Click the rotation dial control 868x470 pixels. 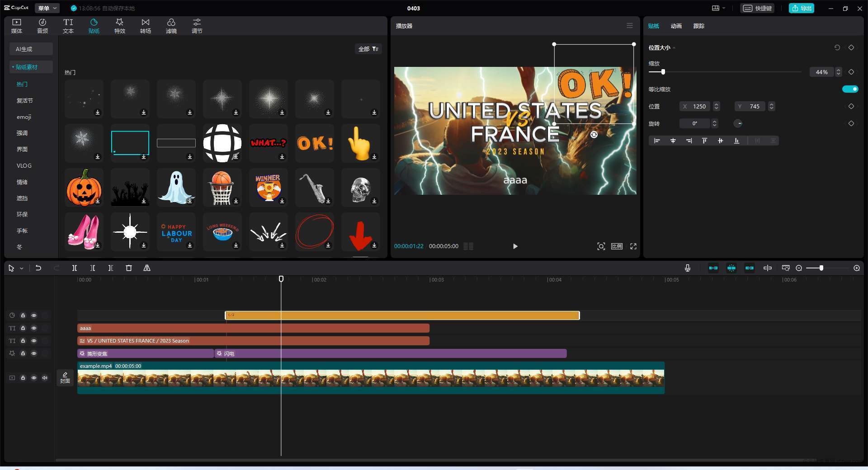(x=738, y=123)
